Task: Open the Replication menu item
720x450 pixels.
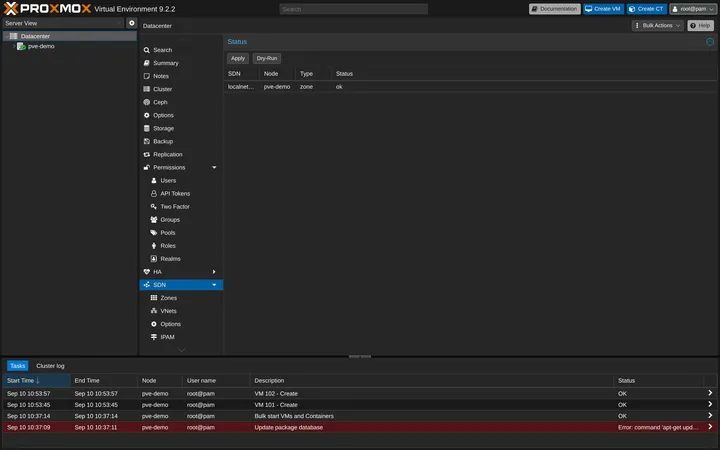Action: [181, 154]
